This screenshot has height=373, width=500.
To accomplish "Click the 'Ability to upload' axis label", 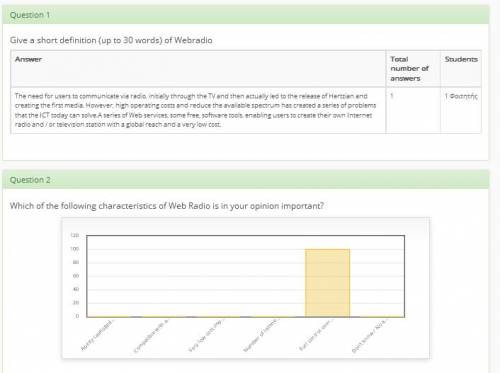I will tap(97, 335).
